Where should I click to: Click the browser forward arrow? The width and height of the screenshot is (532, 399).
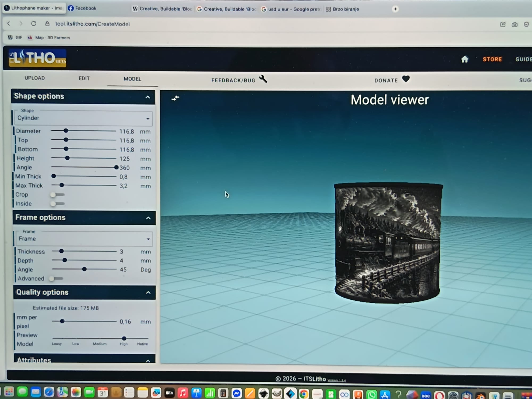click(21, 24)
